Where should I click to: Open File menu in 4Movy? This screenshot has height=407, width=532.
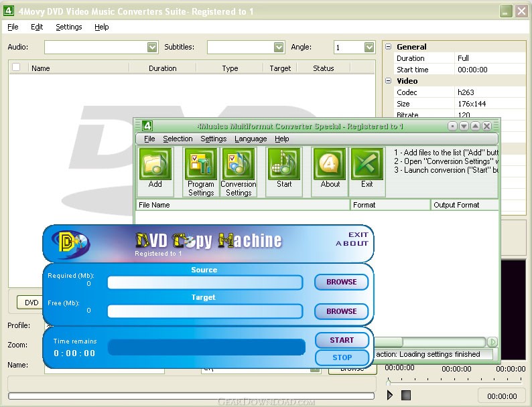(x=13, y=27)
